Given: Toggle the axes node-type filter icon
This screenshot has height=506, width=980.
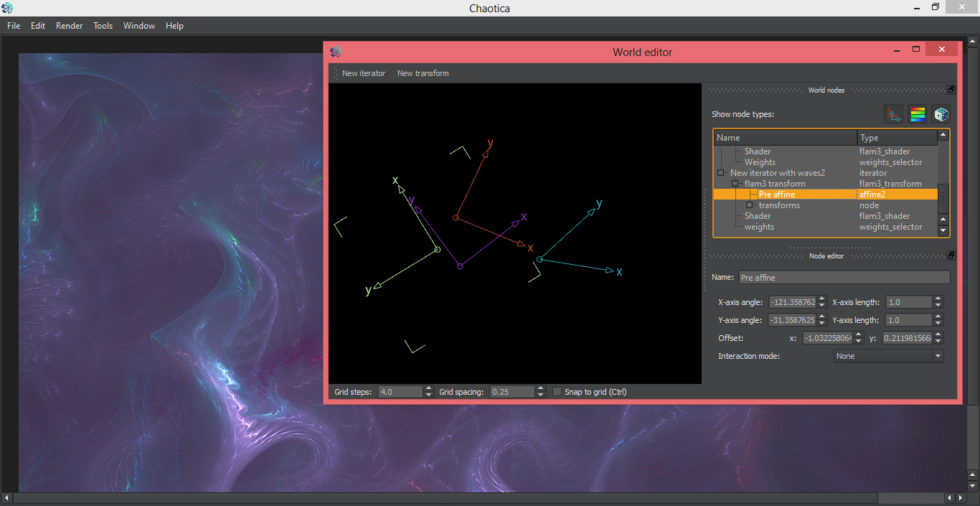Looking at the screenshot, I should click(x=893, y=114).
